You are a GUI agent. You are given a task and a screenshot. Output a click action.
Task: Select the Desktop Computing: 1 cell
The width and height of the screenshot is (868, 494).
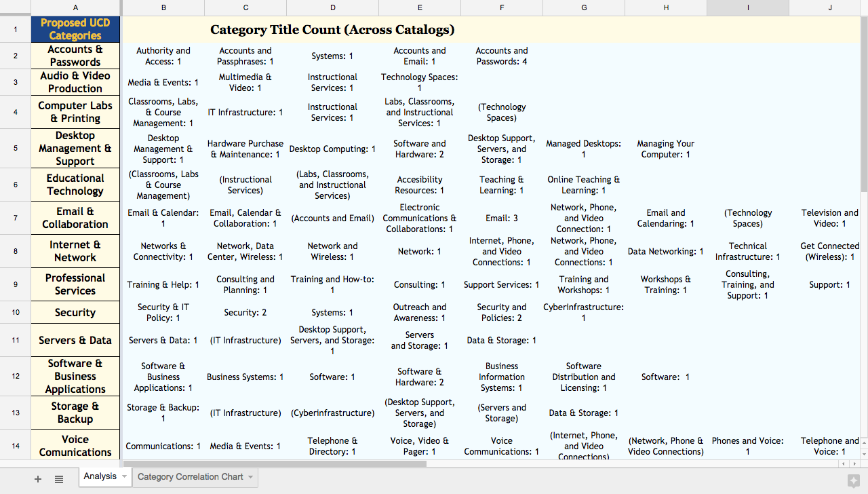[x=332, y=149]
